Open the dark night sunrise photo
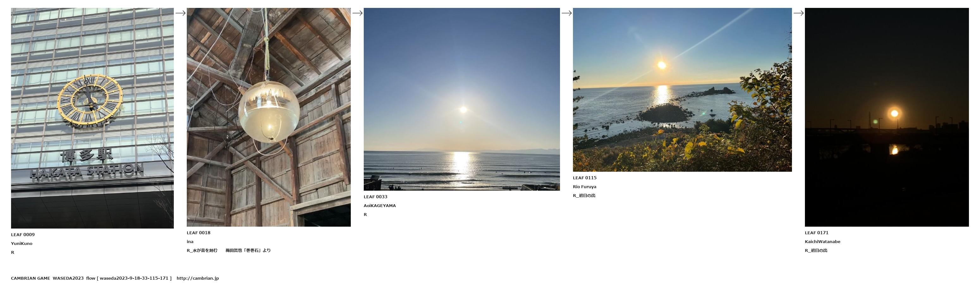Screen dimensions: 980x286 tap(887, 117)
